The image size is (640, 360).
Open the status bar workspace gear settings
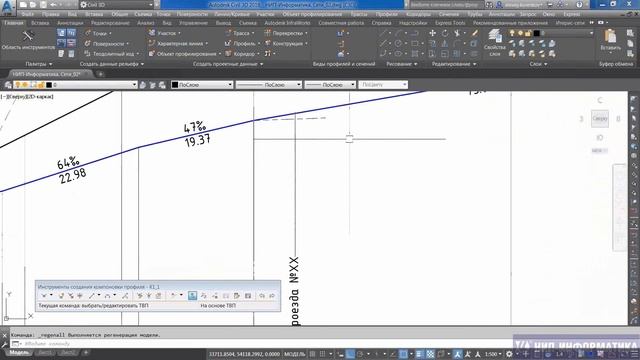click(x=509, y=354)
